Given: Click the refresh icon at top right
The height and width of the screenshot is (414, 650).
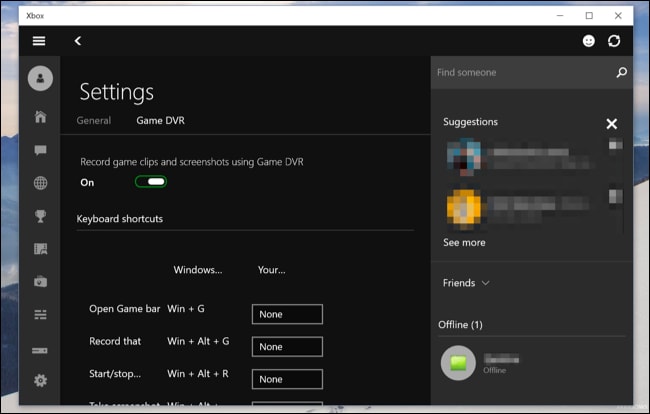Looking at the screenshot, I should [614, 41].
